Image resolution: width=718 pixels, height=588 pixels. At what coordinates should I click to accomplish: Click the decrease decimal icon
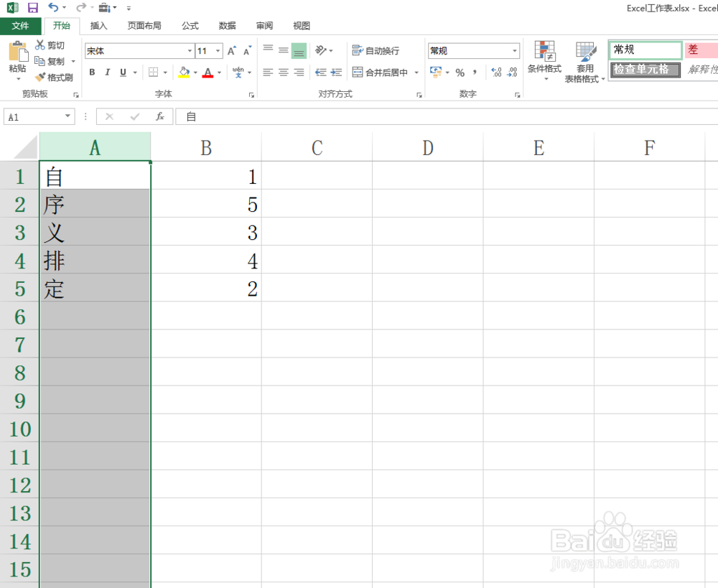pos(512,73)
